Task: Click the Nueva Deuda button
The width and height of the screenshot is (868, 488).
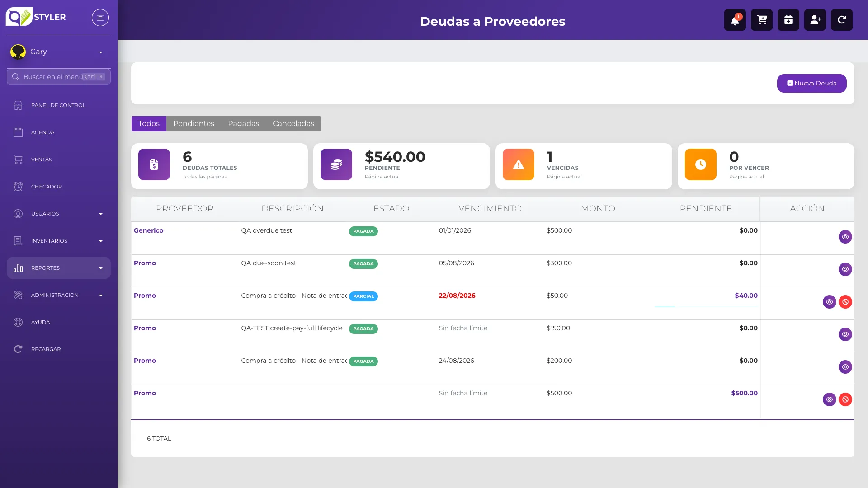Action: coord(812,83)
